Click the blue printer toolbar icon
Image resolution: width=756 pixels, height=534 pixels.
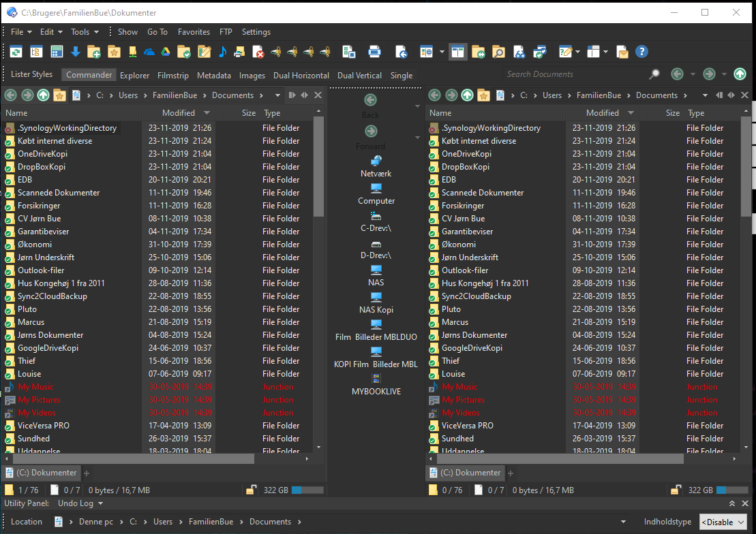375,52
